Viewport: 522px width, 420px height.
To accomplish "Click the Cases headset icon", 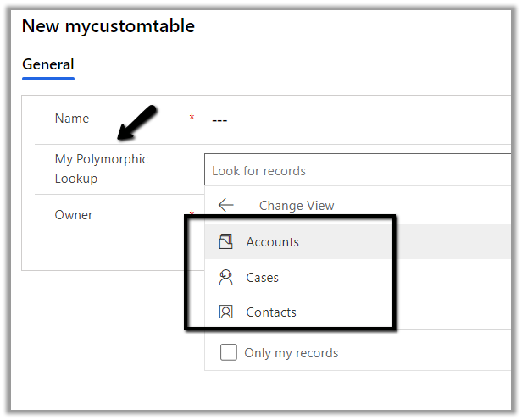I will 225,277.
